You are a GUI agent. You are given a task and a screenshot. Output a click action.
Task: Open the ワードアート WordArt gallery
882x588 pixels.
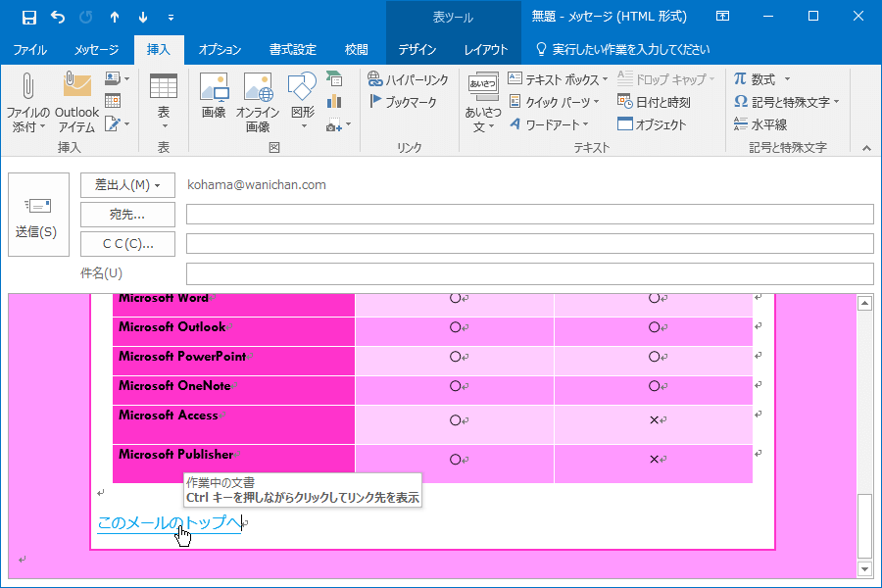[x=549, y=124]
